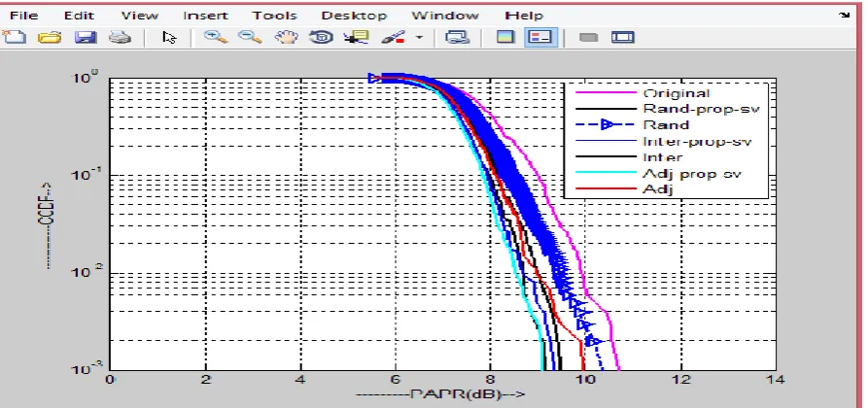Click the x-axis tick label 14
This screenshot has height=408, width=868.
pyautogui.click(x=776, y=380)
